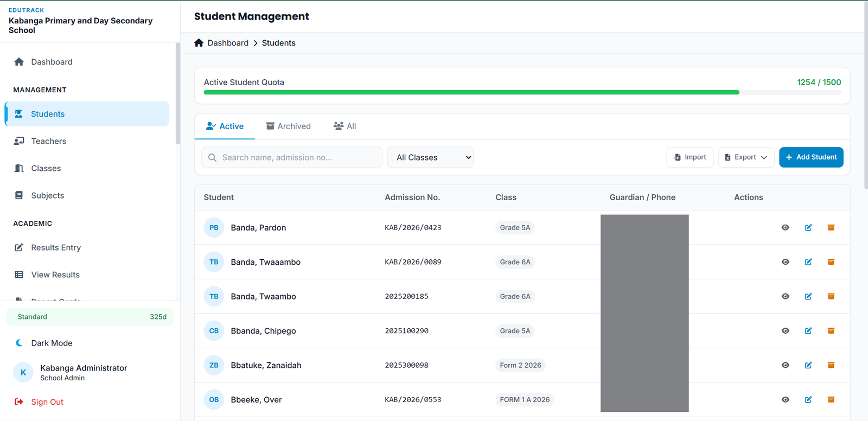Click the sidebar vertical scrollbar
This screenshot has width=868, height=421.
[x=178, y=93]
